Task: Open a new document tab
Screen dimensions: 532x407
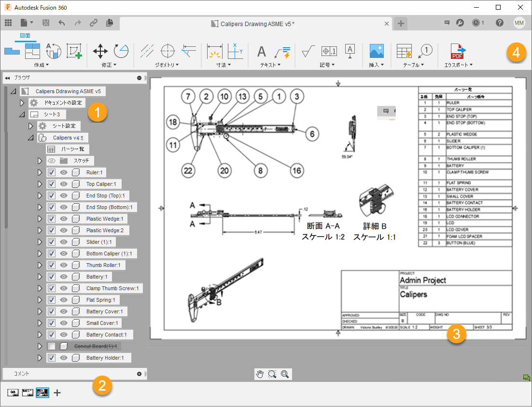Action: [401, 24]
